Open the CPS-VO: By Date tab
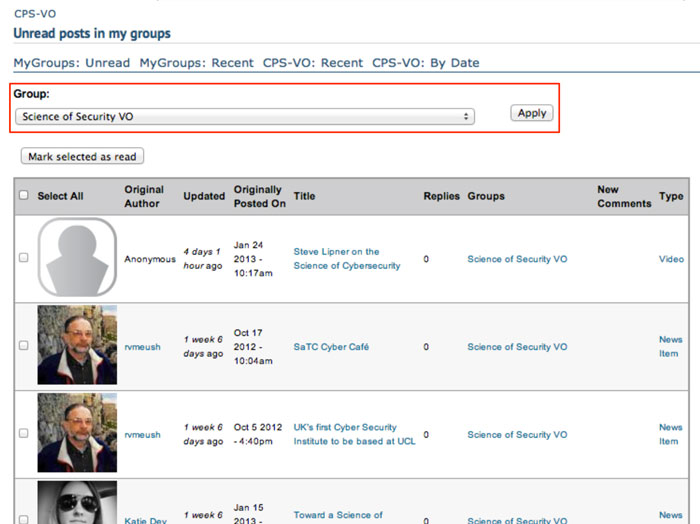Screen dimensions: 700x524 tap(425, 63)
